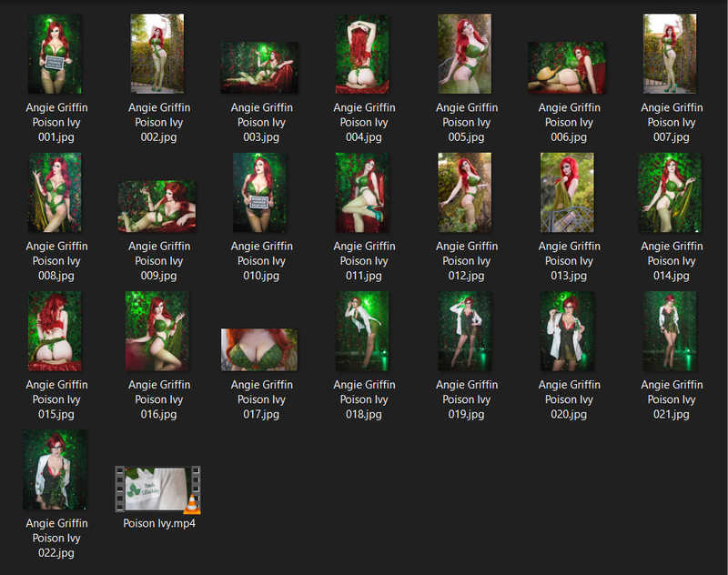The width and height of the screenshot is (728, 575).
Task: Click the label 'Angie Griffin Poison Ivy 017.jpg'
Action: click(x=262, y=400)
